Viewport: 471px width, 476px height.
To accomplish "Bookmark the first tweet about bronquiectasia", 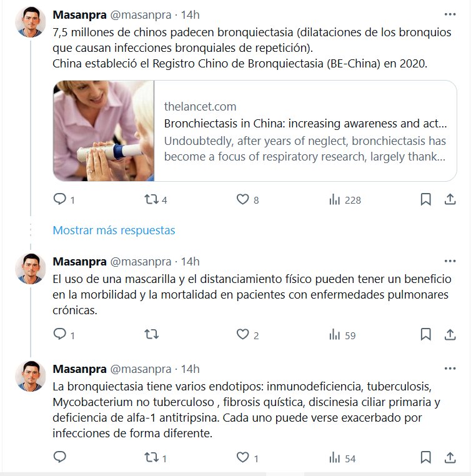I will [x=425, y=199].
